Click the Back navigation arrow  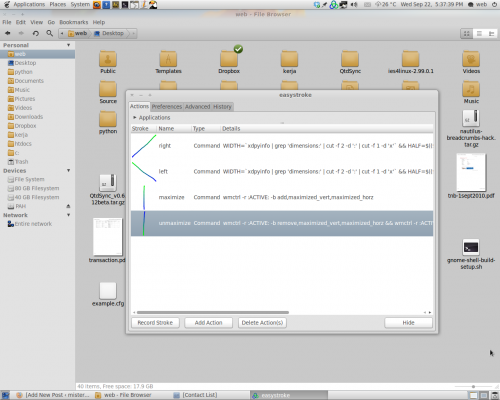coord(8,33)
